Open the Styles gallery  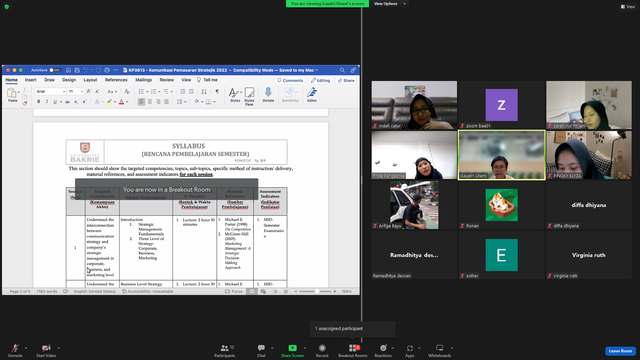pyautogui.click(x=235, y=95)
